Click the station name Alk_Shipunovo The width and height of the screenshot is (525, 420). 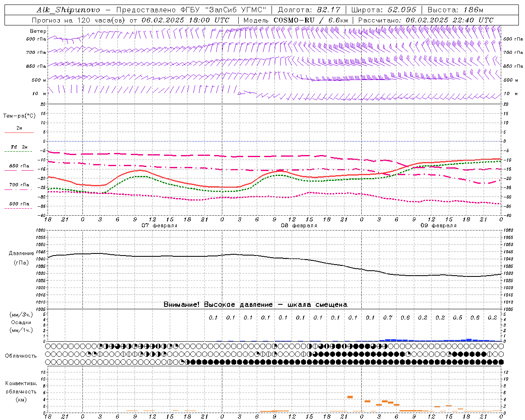click(68, 10)
